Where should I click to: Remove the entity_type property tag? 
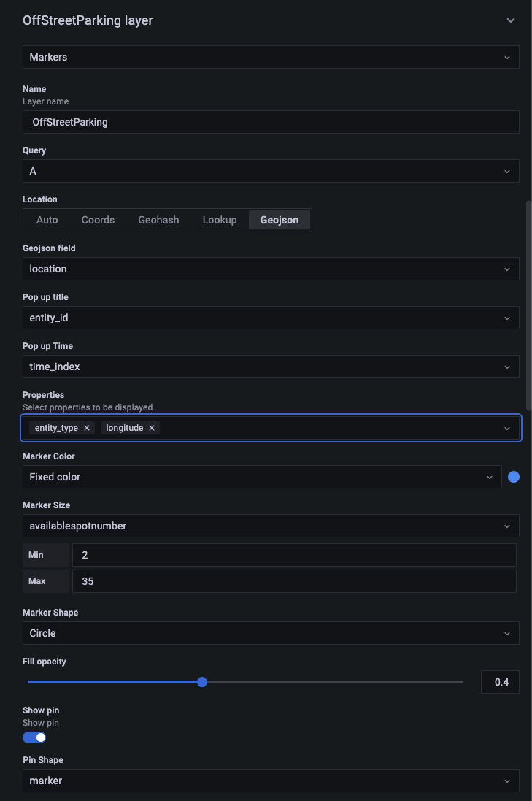pyautogui.click(x=86, y=428)
